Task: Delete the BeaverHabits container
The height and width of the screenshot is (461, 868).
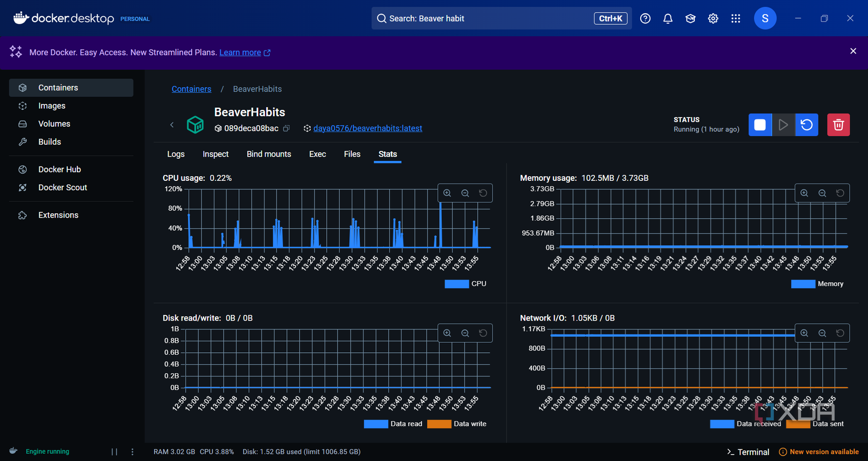Action: click(838, 125)
